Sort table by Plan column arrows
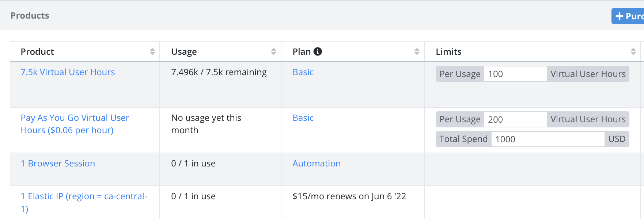This screenshot has height=219, width=644. point(417,51)
